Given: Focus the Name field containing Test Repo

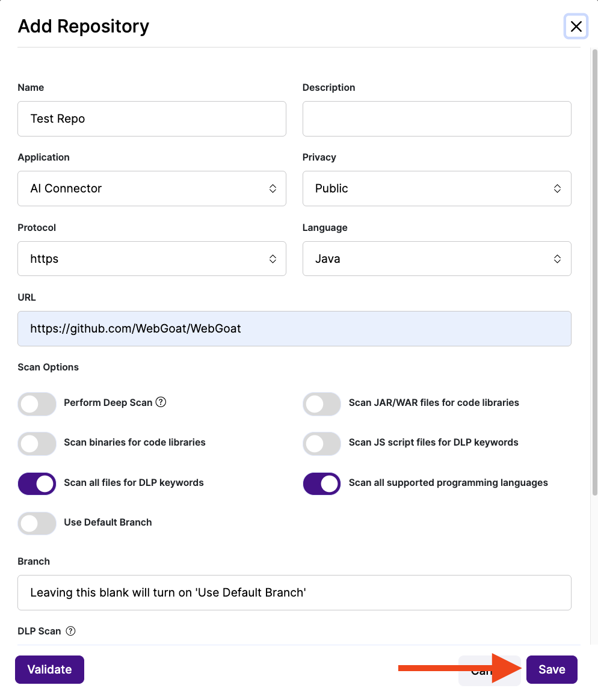Looking at the screenshot, I should click(152, 118).
